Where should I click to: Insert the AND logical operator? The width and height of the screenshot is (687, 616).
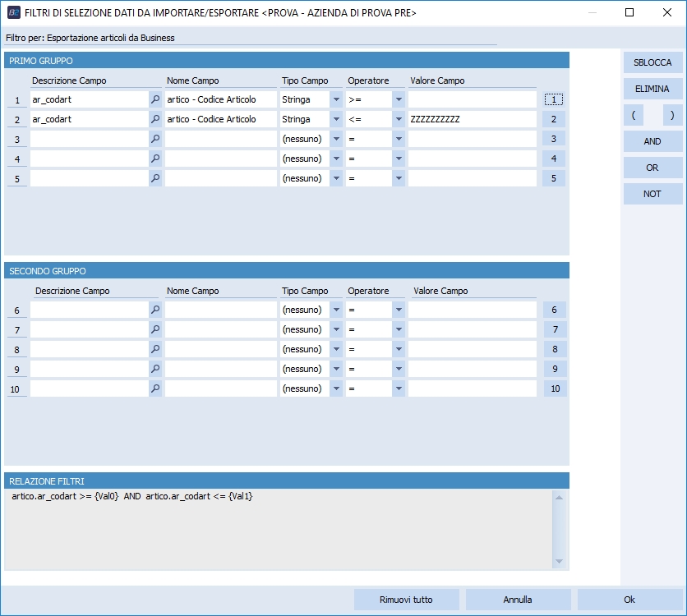coord(652,141)
